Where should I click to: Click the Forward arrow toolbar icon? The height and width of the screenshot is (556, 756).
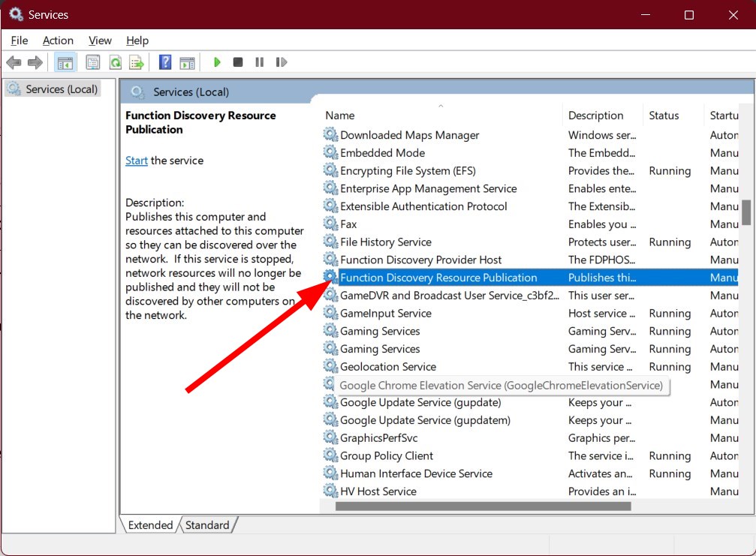[35, 62]
